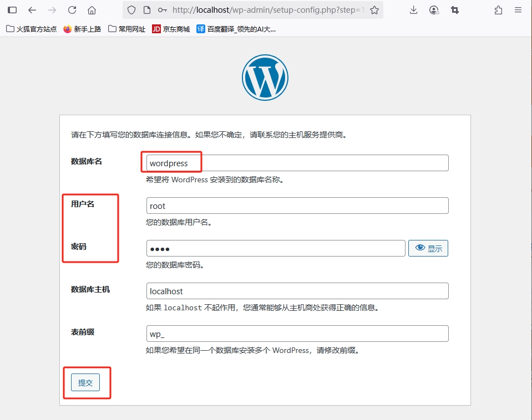Viewport: 532px width, 420px height.
Task: Open the Firefox sidebar panel icon
Action: (x=12, y=10)
